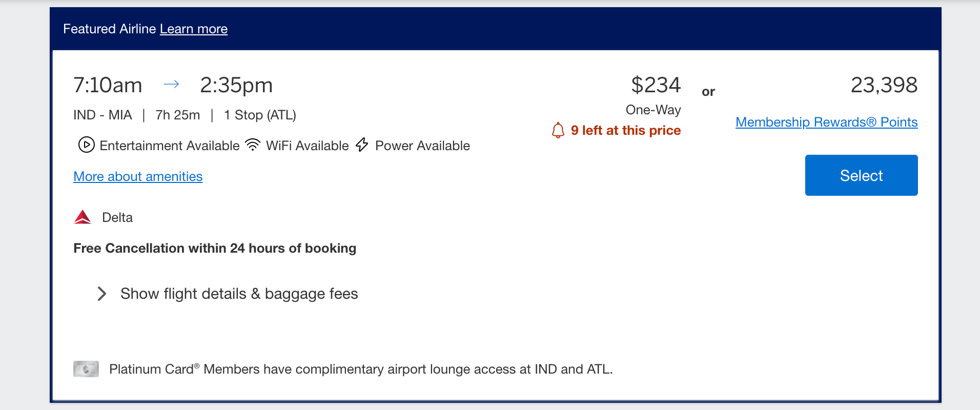Select the Entertainment Available play icon
Screen dimensions: 980x410
click(x=86, y=145)
